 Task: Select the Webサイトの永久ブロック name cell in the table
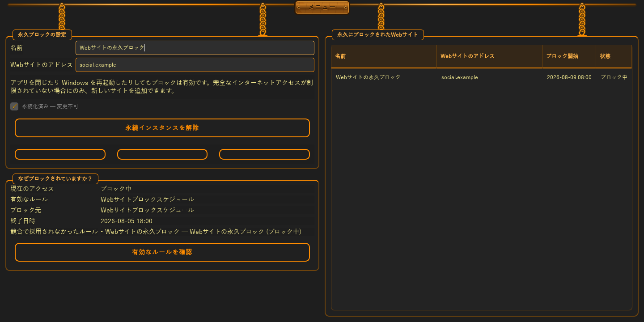point(384,77)
